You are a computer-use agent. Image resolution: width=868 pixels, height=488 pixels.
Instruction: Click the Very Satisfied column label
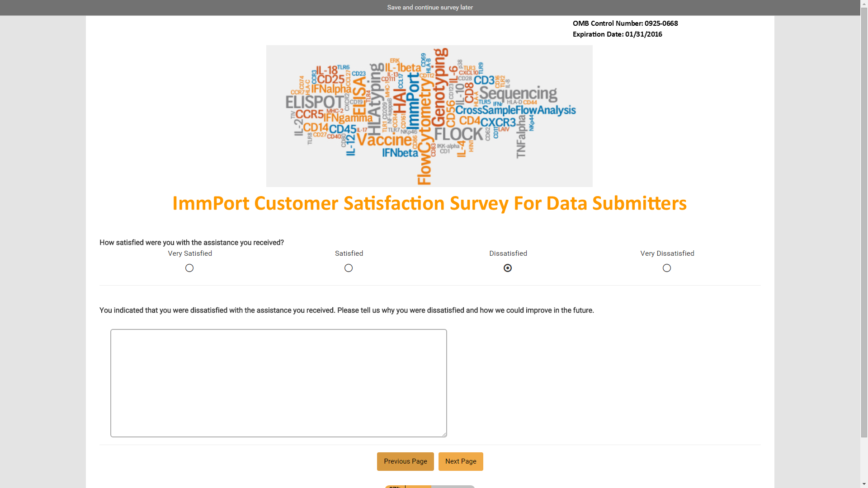pyautogui.click(x=190, y=253)
